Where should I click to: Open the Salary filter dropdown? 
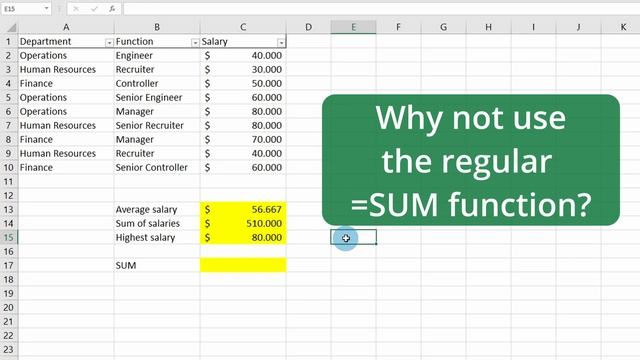point(281,42)
